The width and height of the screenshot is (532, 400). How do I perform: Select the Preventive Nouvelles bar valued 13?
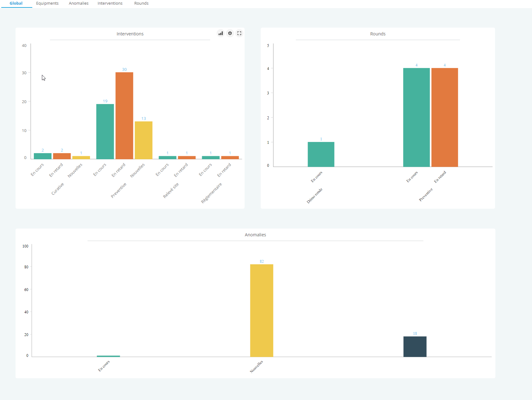point(143,140)
